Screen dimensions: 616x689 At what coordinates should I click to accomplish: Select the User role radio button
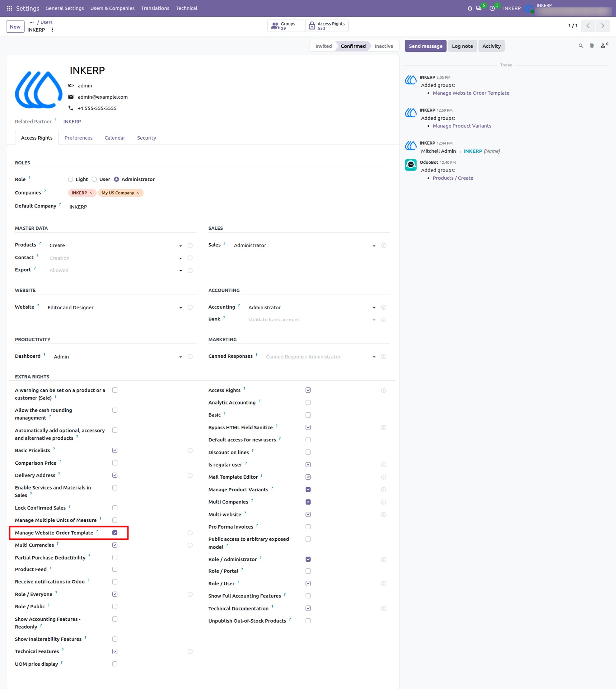click(x=94, y=179)
